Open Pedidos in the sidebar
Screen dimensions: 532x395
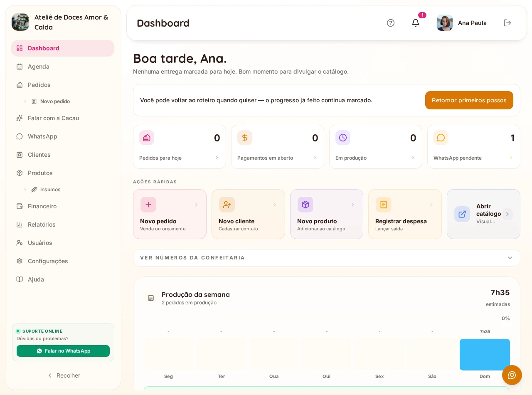tap(63, 85)
